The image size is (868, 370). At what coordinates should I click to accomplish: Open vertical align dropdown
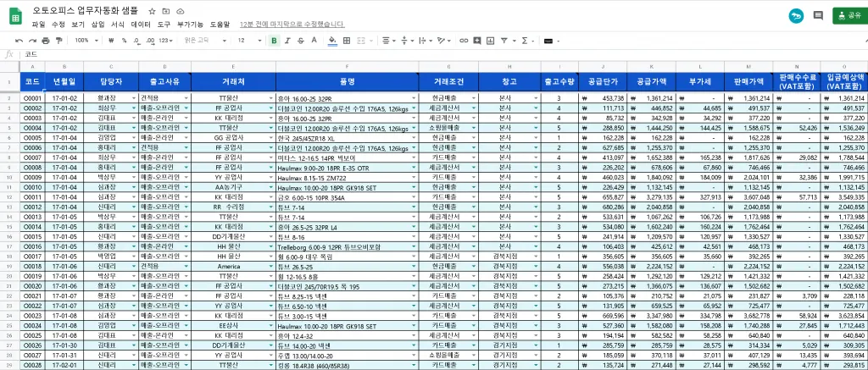coord(406,41)
